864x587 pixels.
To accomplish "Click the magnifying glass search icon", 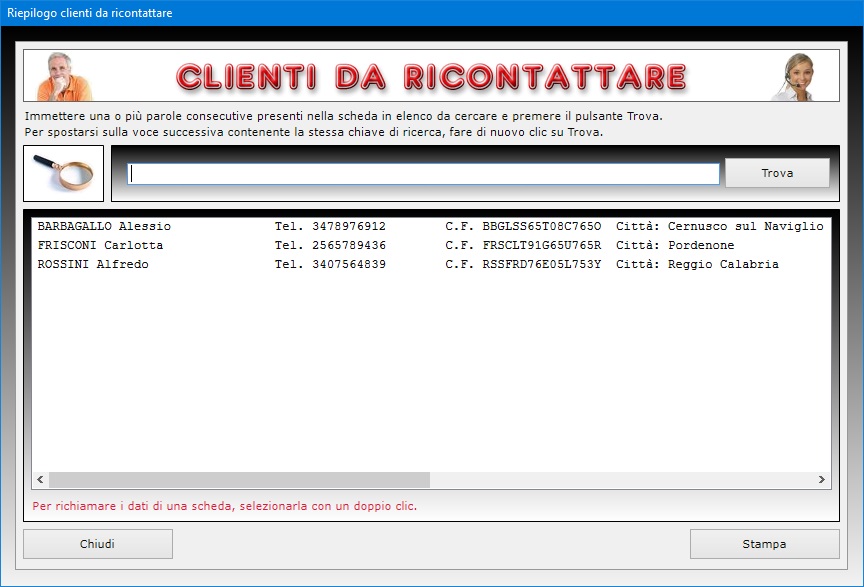I will 63,174.
